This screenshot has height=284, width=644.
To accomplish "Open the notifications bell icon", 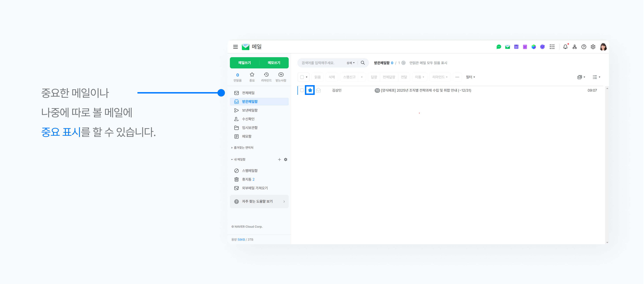I will [x=565, y=47].
